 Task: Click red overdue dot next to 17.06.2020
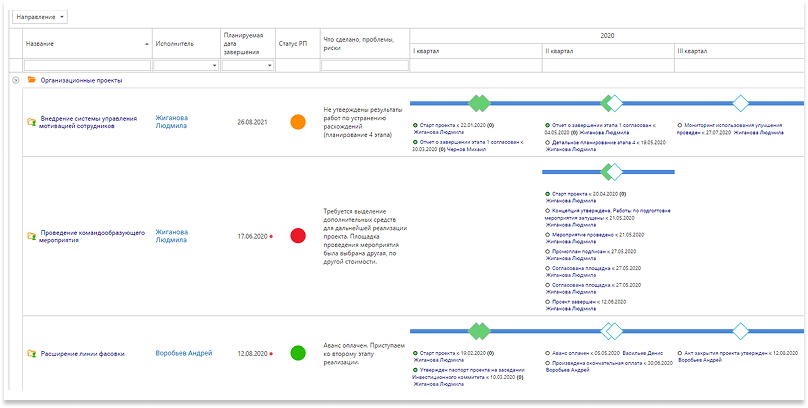tap(271, 237)
